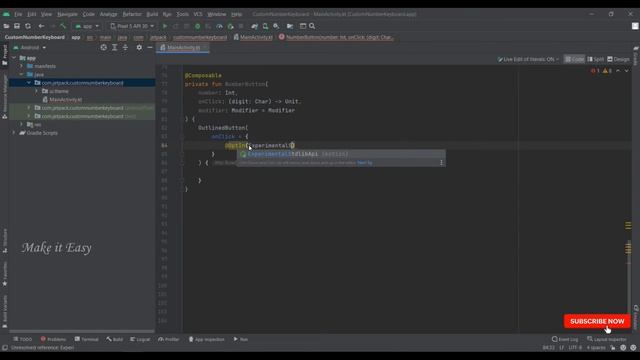Click the red error indicator in editor
Screen dimensions: 640x360
[x=595, y=71]
